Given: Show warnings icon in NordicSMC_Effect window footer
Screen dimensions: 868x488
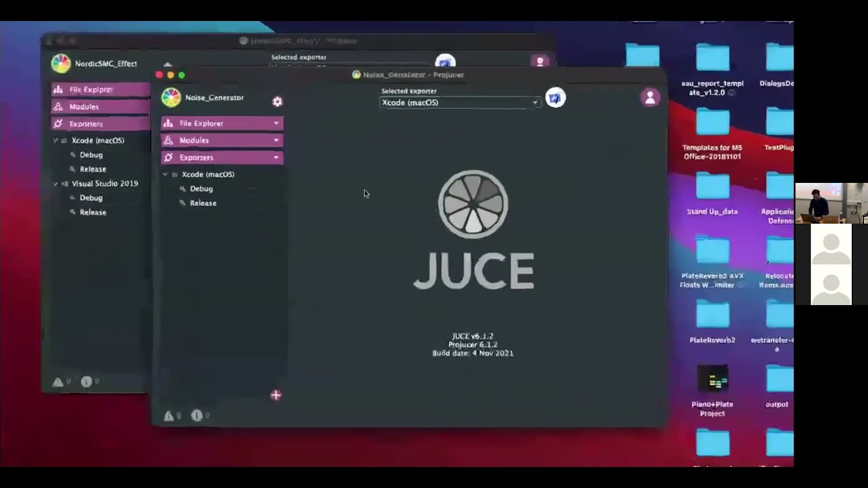Looking at the screenshot, I should coord(58,382).
